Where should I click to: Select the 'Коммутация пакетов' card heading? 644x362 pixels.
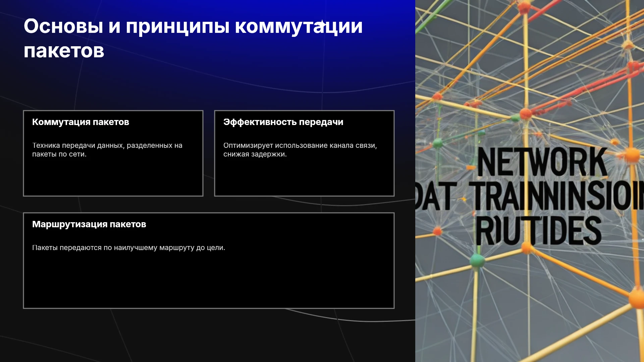[80, 122]
